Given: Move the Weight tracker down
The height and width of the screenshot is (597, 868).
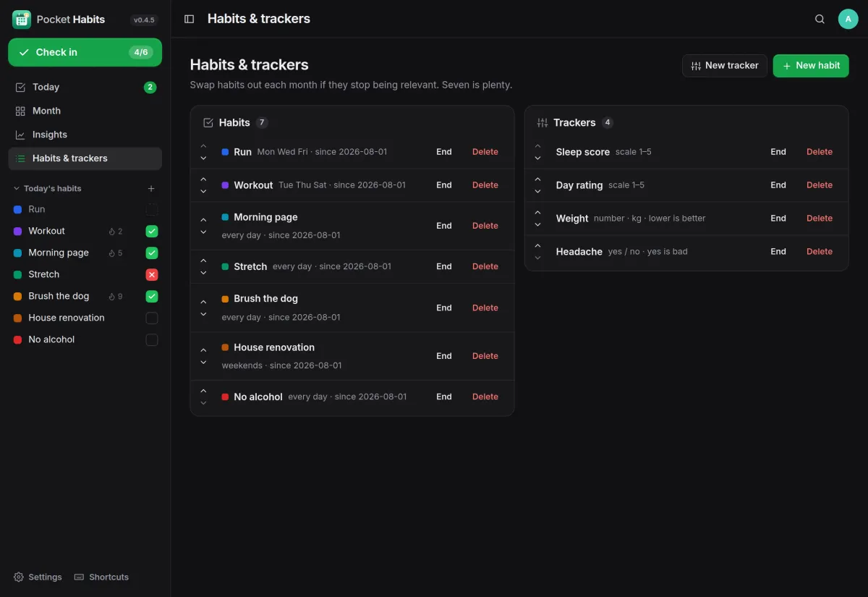Looking at the screenshot, I should pos(537,224).
